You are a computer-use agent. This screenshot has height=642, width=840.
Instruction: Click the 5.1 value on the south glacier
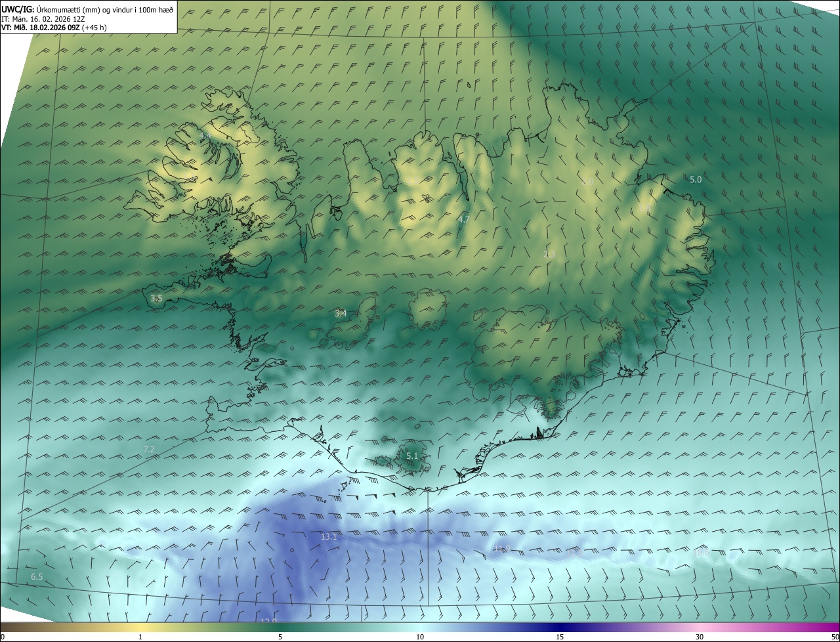(411, 456)
